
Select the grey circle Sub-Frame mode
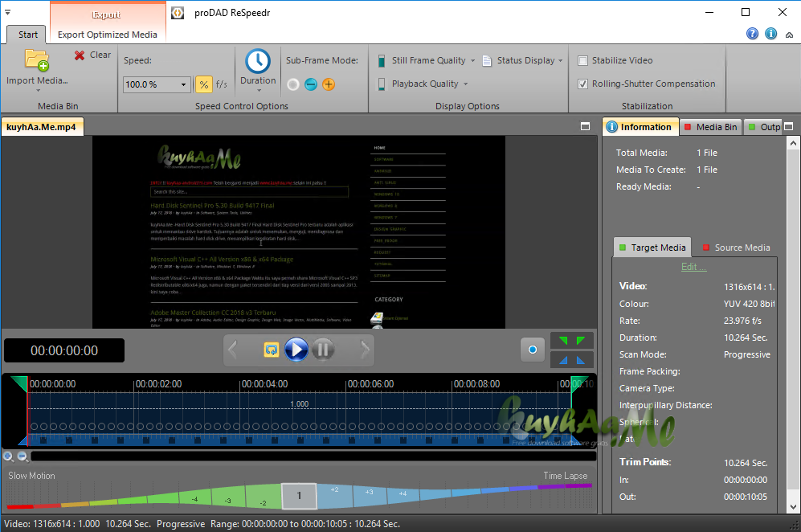[x=293, y=84]
